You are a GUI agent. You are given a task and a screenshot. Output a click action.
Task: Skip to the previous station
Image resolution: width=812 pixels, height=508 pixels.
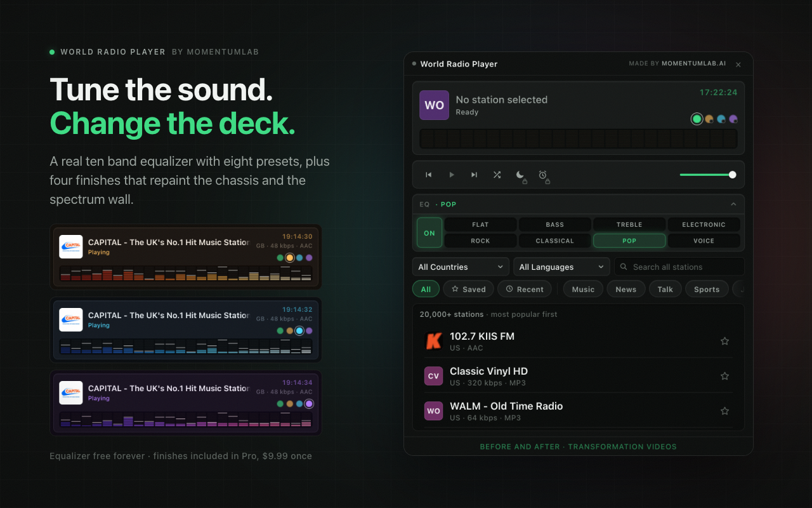(429, 175)
